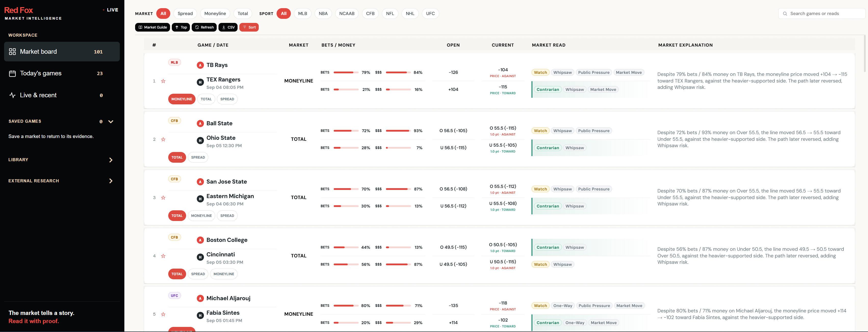The height and width of the screenshot is (332, 868).
Task: Click the Market board grid icon
Action: (12, 51)
